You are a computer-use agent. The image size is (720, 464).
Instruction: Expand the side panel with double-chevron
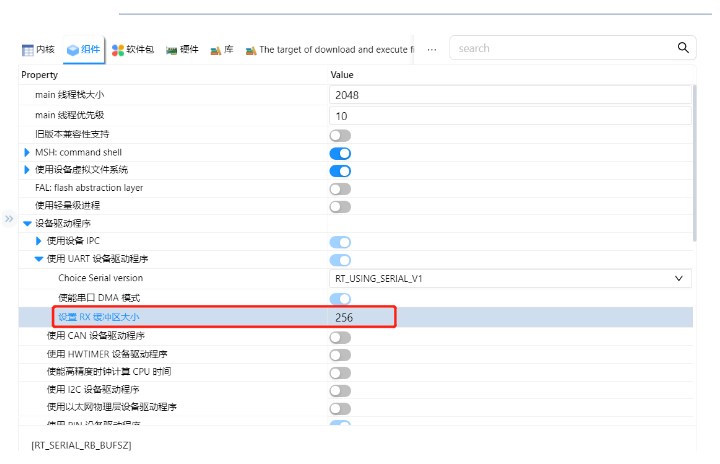point(9,219)
